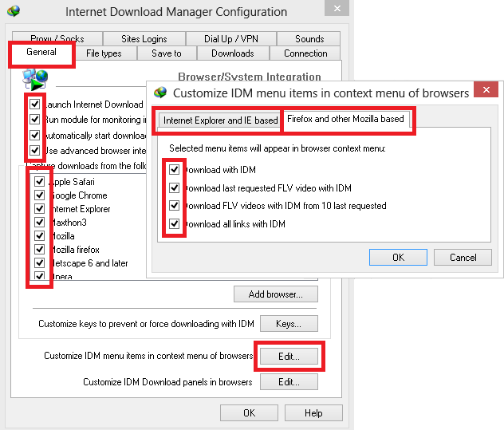
Task: Open the Sounds tab
Action: coord(309,39)
